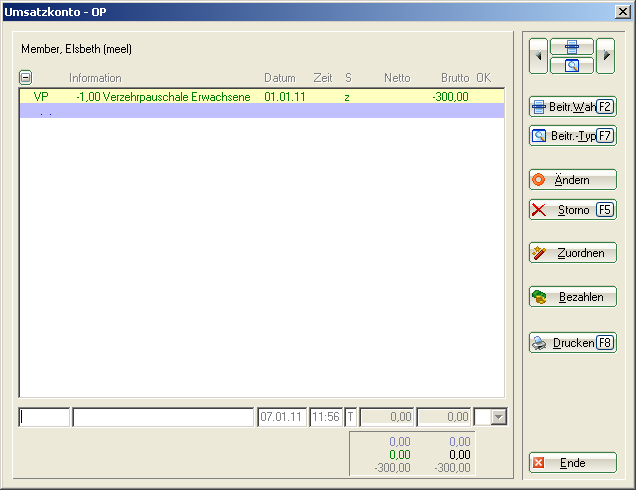Click the Zuordnen button
Viewport: 636px width, 490px height.
point(573,253)
